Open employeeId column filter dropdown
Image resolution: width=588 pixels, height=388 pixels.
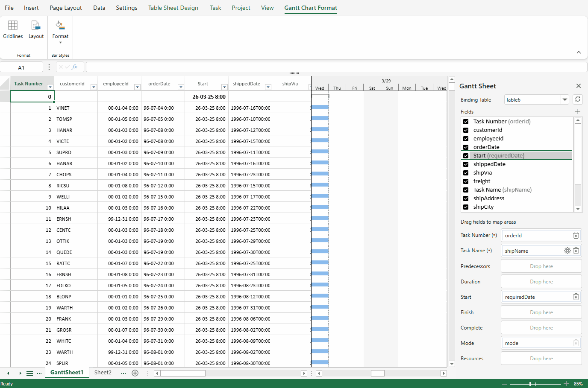(x=137, y=87)
